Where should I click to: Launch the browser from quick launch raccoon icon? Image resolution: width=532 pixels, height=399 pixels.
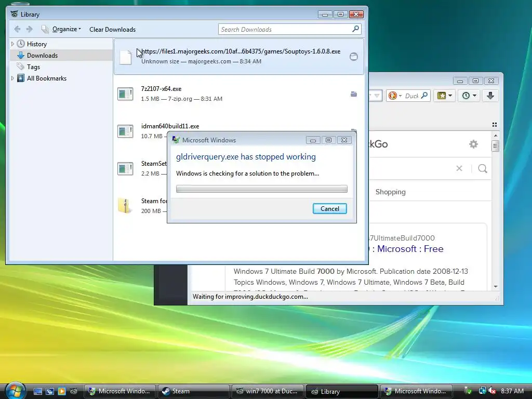point(74,391)
